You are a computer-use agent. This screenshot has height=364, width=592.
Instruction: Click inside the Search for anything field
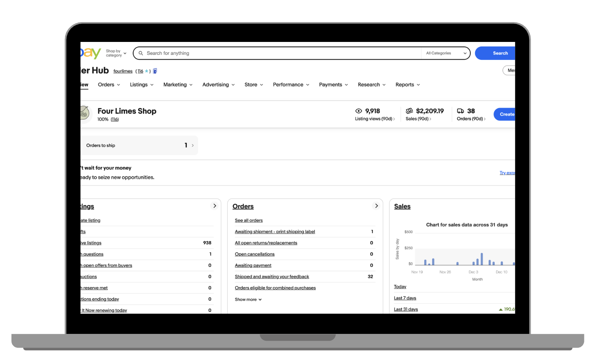tap(267, 53)
